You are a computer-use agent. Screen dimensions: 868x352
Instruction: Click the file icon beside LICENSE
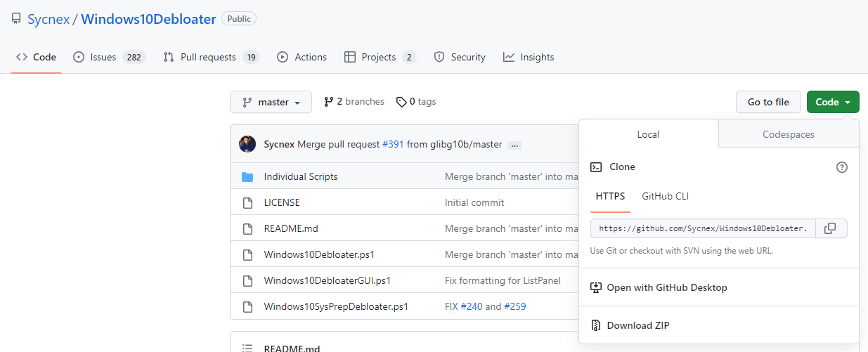tap(247, 202)
